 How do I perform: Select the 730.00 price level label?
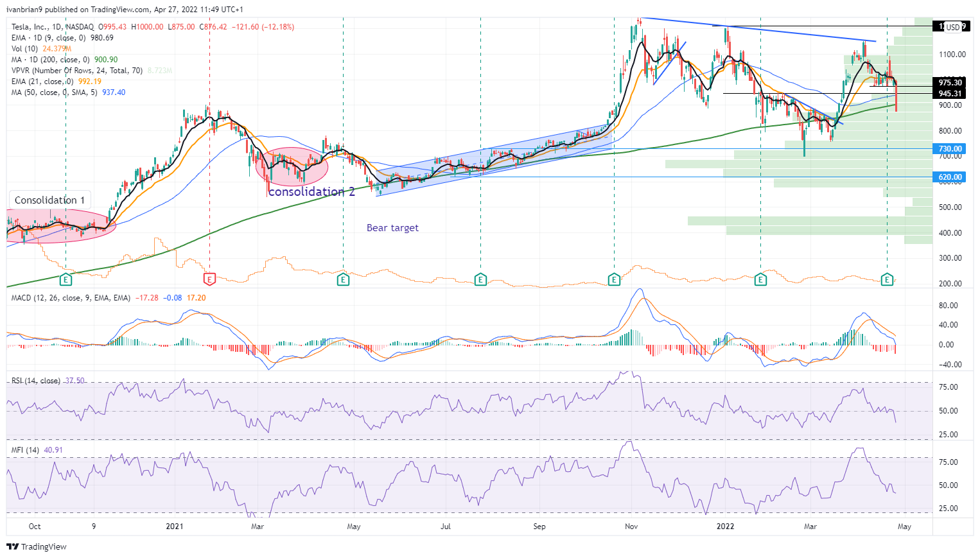point(950,149)
